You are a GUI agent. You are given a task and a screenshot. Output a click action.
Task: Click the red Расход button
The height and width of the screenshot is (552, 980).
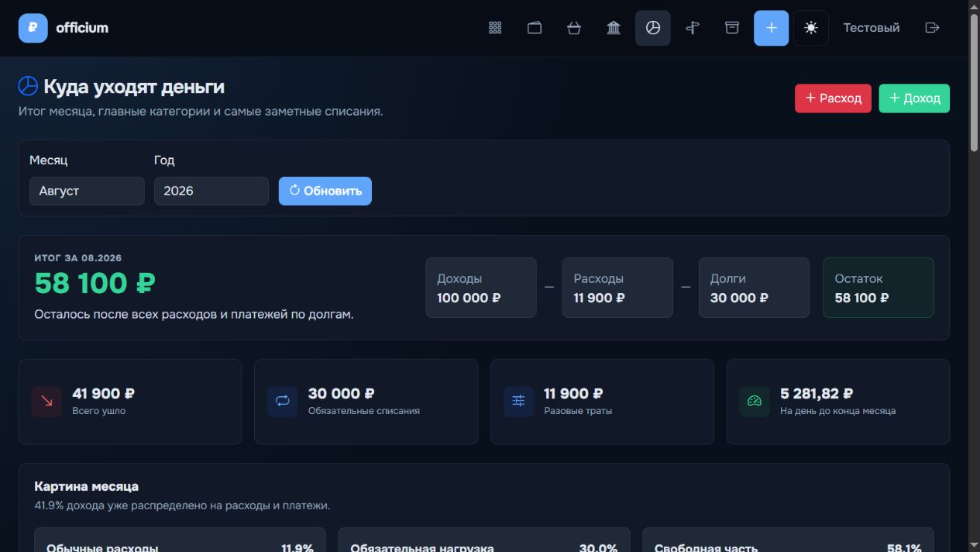point(833,98)
